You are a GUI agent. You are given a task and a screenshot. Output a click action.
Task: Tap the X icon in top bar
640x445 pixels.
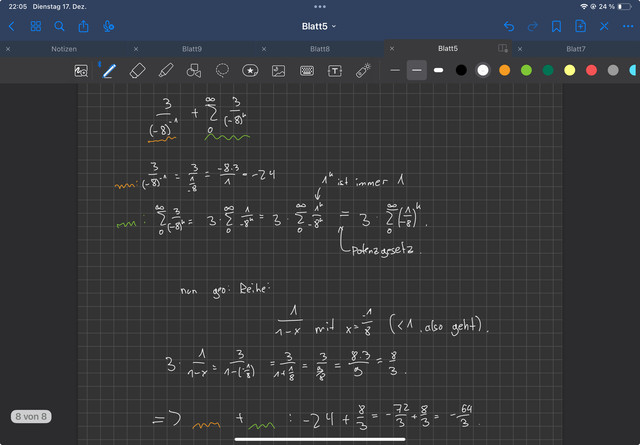(604, 27)
